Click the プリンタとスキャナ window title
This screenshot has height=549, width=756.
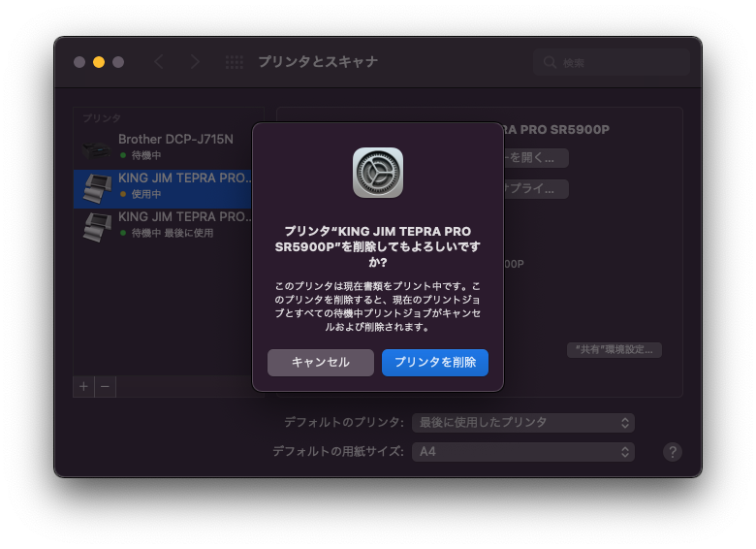(318, 62)
